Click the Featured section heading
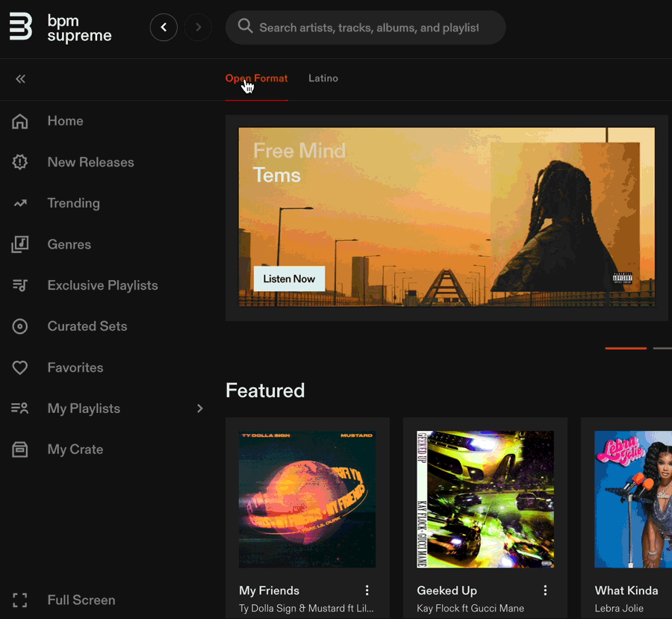 265,391
